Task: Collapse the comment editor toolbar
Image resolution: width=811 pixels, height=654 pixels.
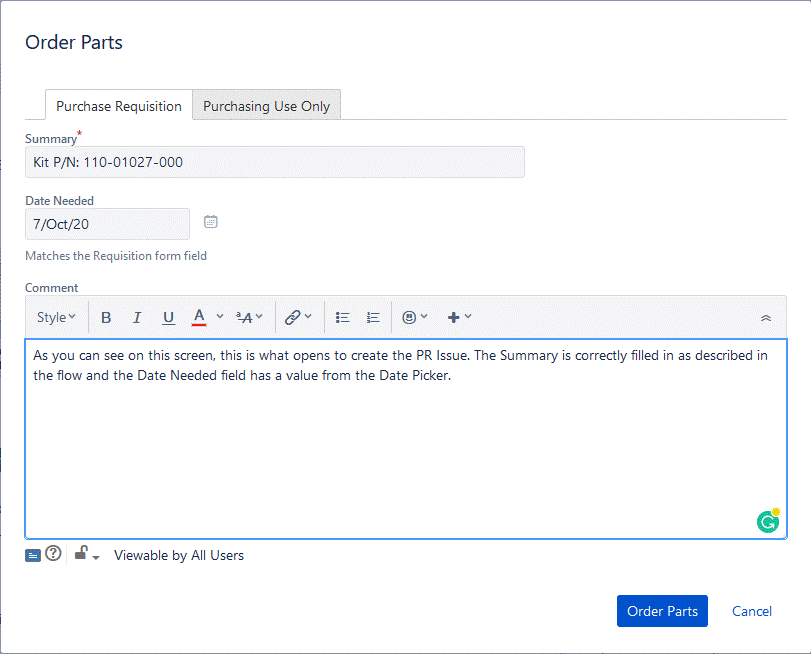Action: coord(766,318)
